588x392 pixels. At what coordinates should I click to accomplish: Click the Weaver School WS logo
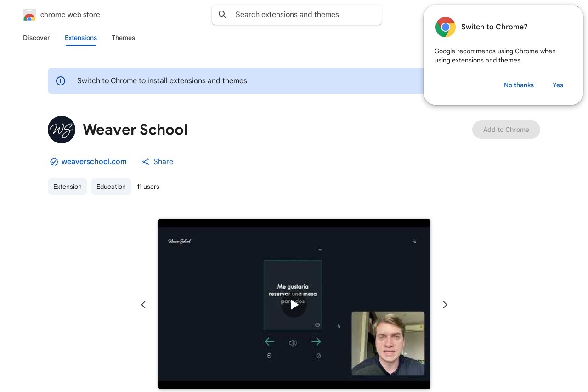62,130
